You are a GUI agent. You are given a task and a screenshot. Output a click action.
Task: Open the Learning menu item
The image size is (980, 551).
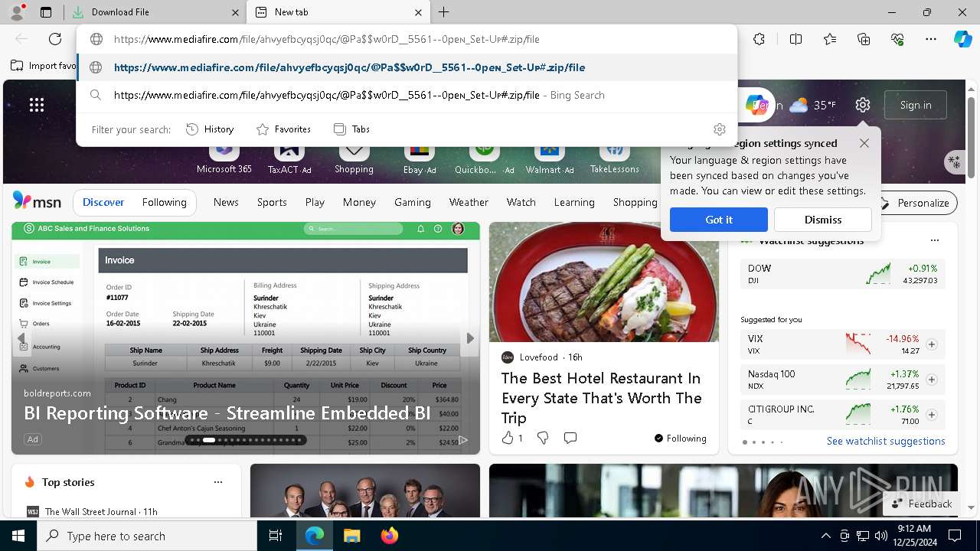(574, 202)
